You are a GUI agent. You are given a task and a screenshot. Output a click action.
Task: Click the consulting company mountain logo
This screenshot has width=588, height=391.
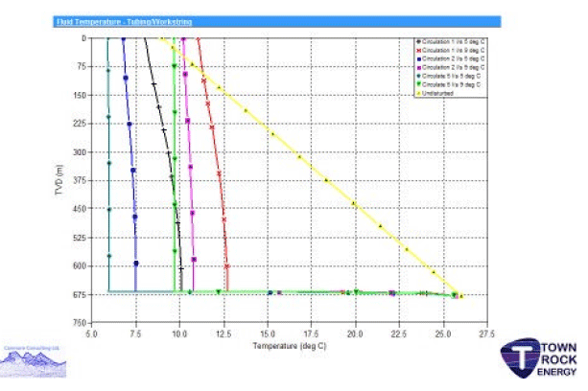[x=33, y=361]
